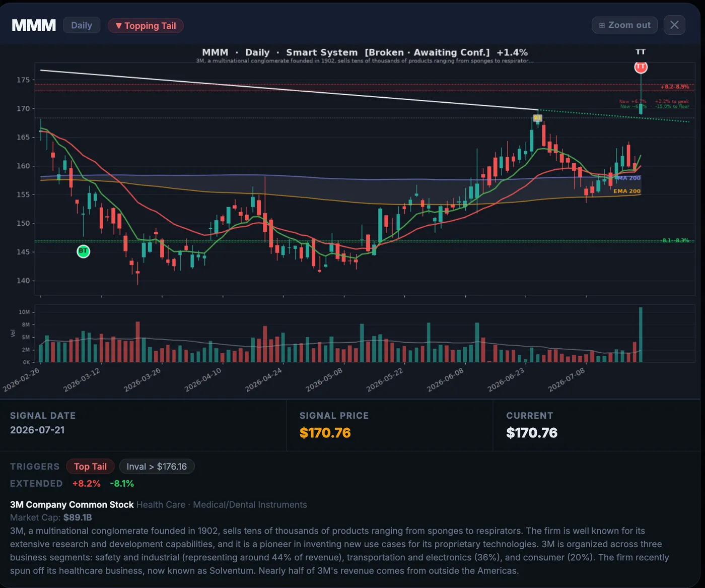Viewport: 705px width, 588px height.
Task: Click the Zoom out button
Action: click(624, 25)
